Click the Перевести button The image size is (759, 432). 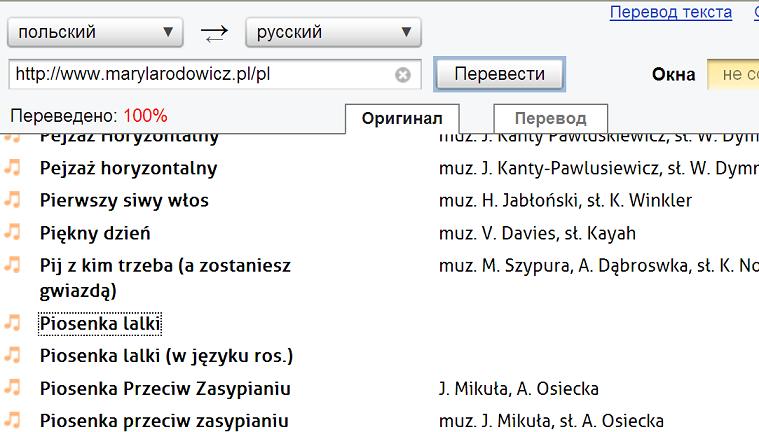click(x=500, y=74)
